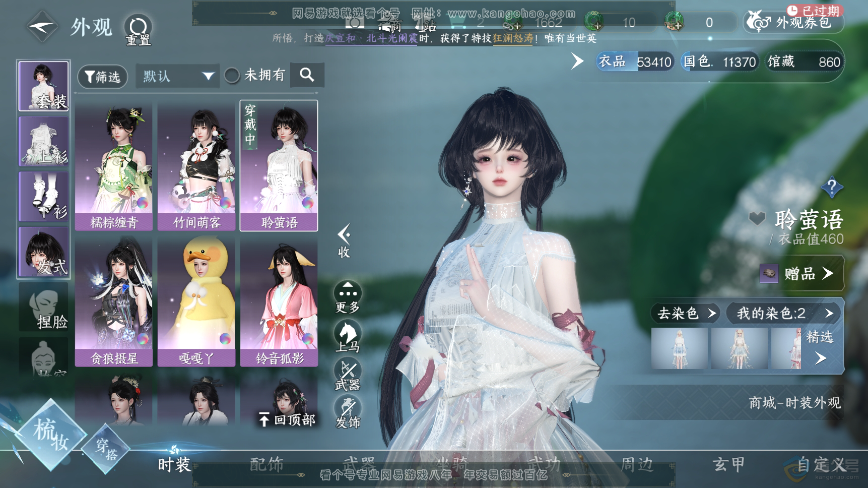Screen dimensions: 868x488
Task: Expand stats with the white arrow
Action: (577, 62)
